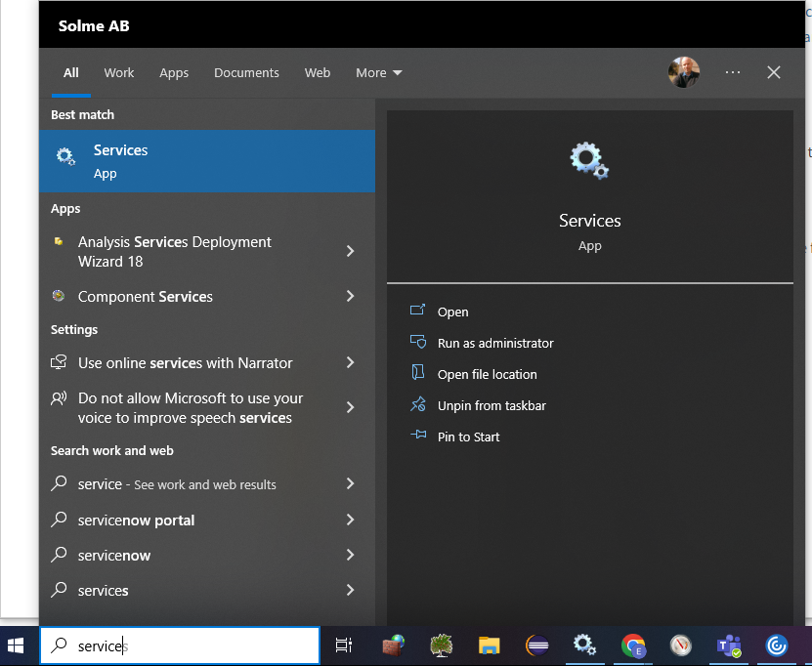Expand the More filter dropdown
The width and height of the screenshot is (812, 666).
click(x=379, y=73)
